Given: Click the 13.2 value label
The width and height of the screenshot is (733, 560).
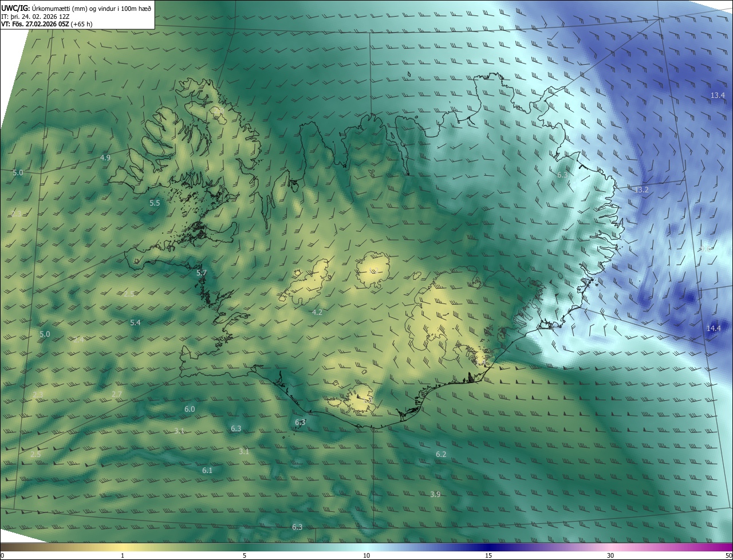Looking at the screenshot, I should click(641, 190).
